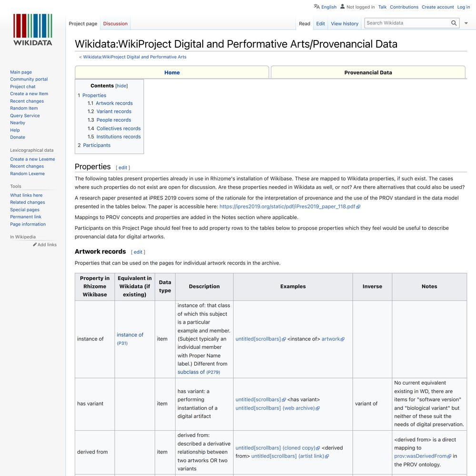Open the Edit tab
The width and height of the screenshot is (476, 476).
click(320, 24)
